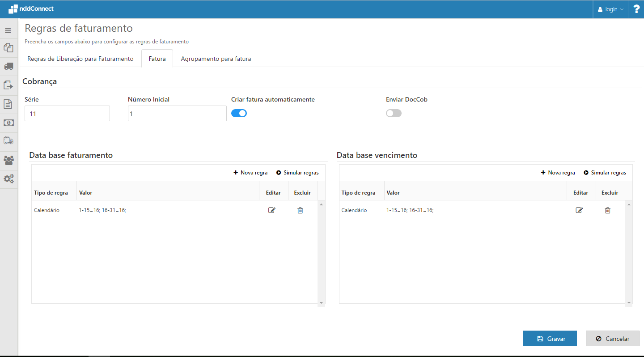Edit the Data base faturamento Calendário rule

tap(272, 210)
